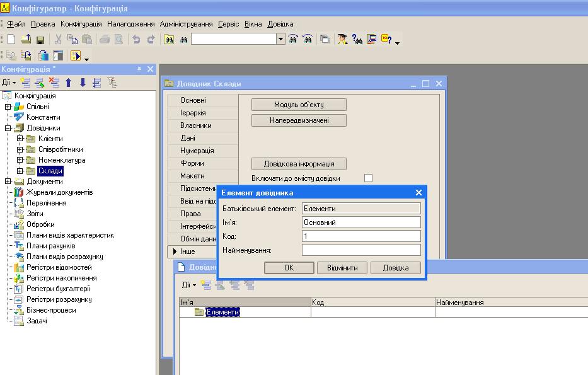This screenshot has height=375, width=588.
Task: Expand the Співробітники catalog node
Action: pyautogui.click(x=20, y=149)
